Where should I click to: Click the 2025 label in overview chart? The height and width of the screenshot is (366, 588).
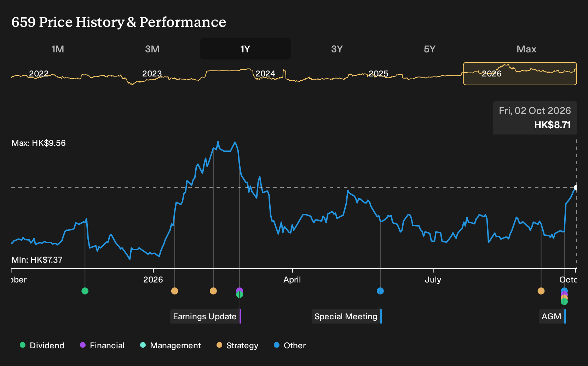[x=379, y=74]
